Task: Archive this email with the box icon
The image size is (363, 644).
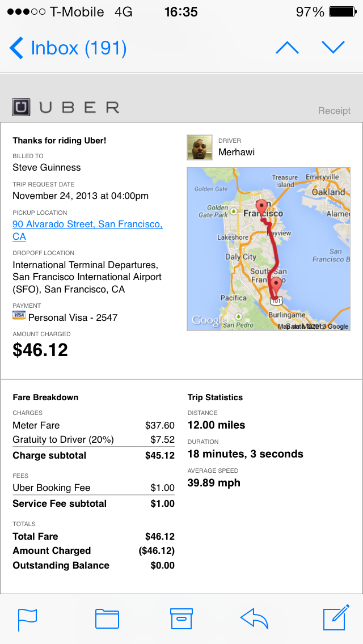Action: [181, 618]
